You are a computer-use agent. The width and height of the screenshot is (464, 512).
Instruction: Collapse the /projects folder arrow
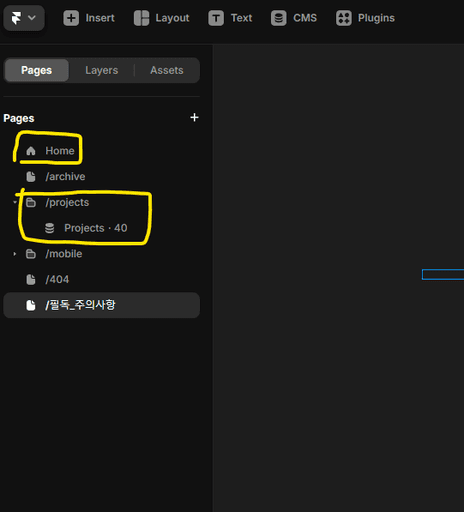coord(15,202)
